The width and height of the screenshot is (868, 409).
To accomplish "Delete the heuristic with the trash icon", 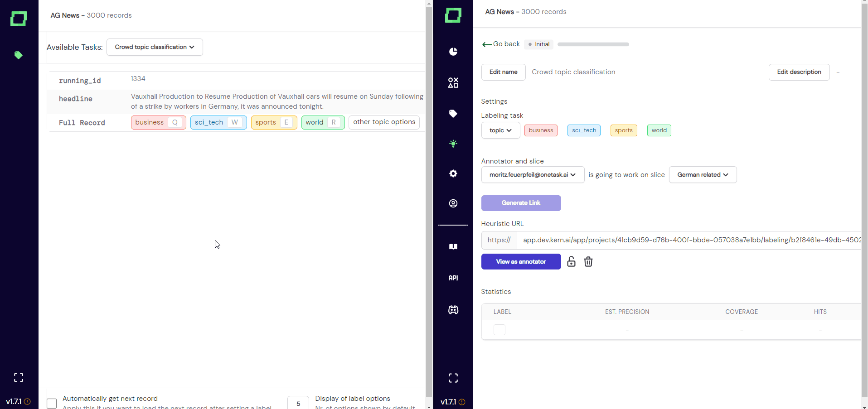I will tap(588, 261).
